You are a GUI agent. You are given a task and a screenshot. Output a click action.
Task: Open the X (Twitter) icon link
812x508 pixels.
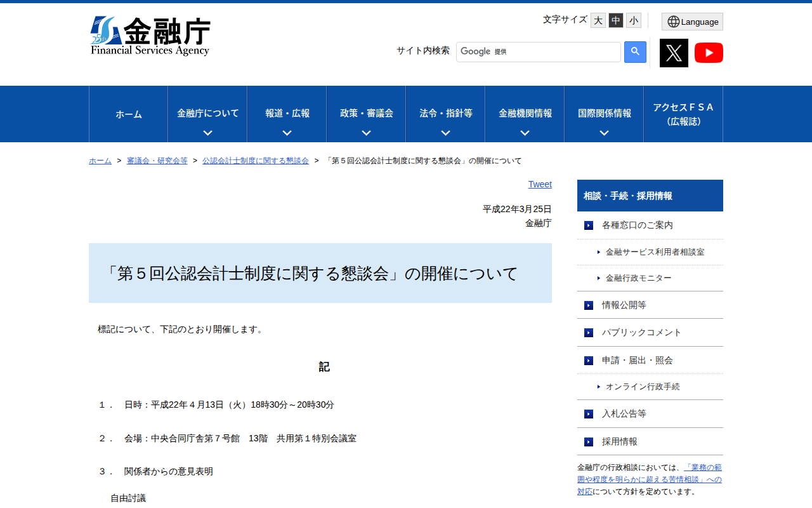(674, 53)
